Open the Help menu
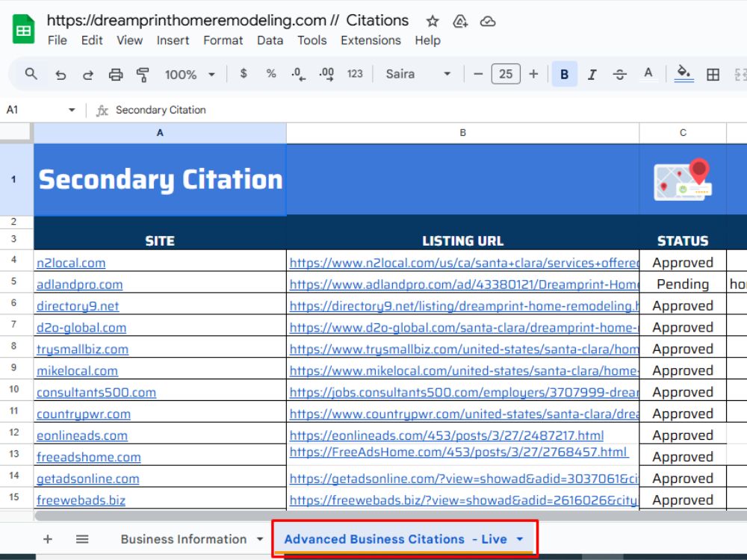 click(427, 40)
